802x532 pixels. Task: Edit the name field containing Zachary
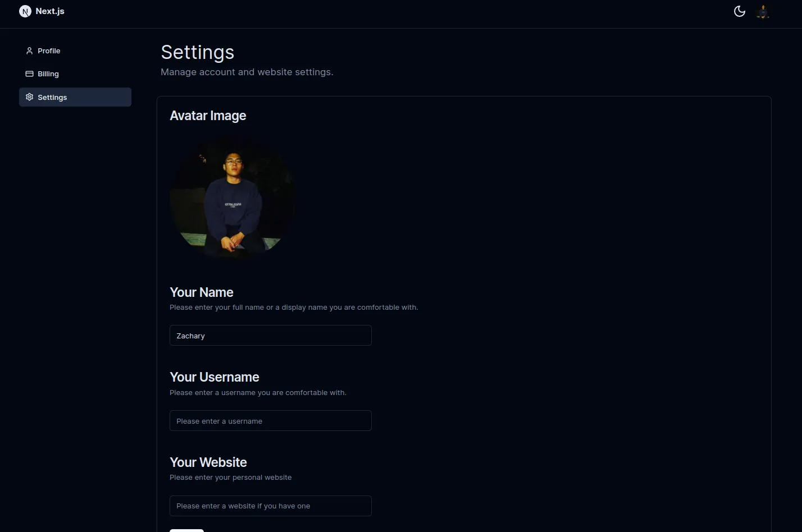click(270, 335)
